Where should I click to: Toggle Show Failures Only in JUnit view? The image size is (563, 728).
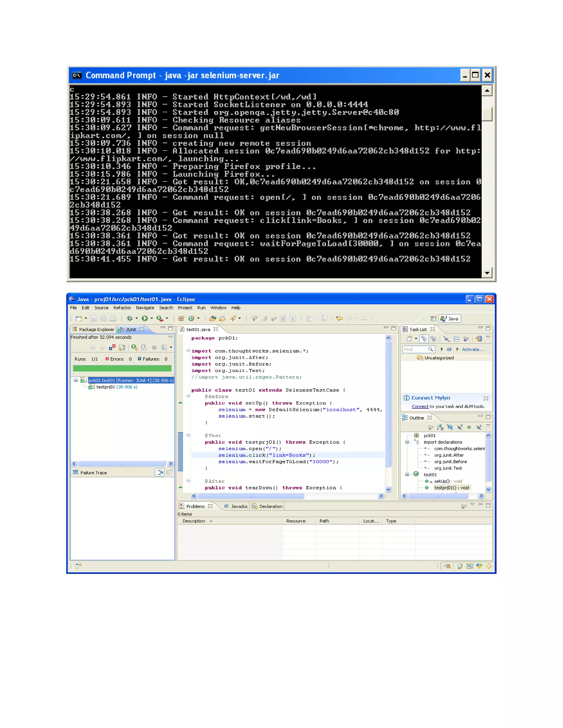coord(112,347)
